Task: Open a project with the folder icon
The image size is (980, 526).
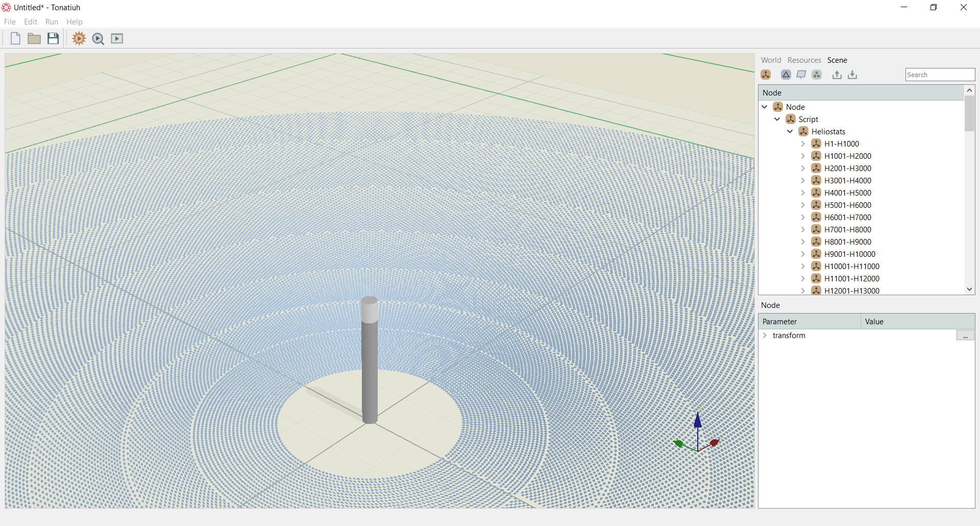Action: coord(34,39)
